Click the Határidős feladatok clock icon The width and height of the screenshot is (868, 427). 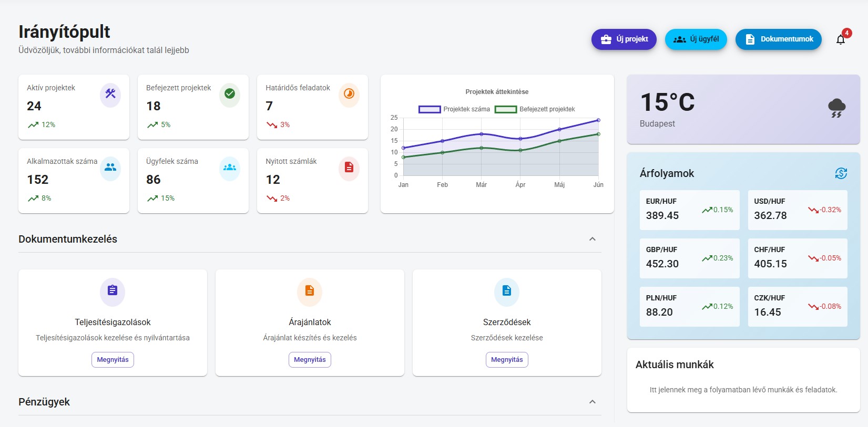[349, 94]
